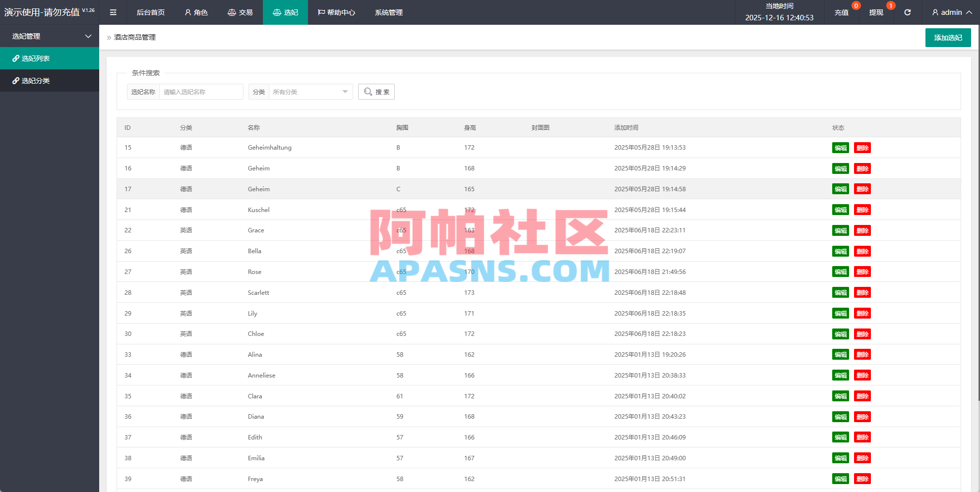
Task: Edit the Lily row
Action: tap(841, 314)
